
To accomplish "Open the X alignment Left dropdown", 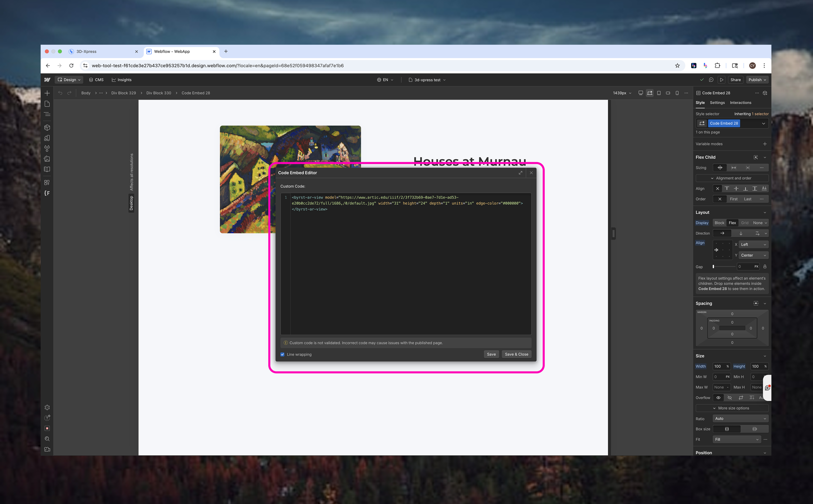I will pos(753,245).
